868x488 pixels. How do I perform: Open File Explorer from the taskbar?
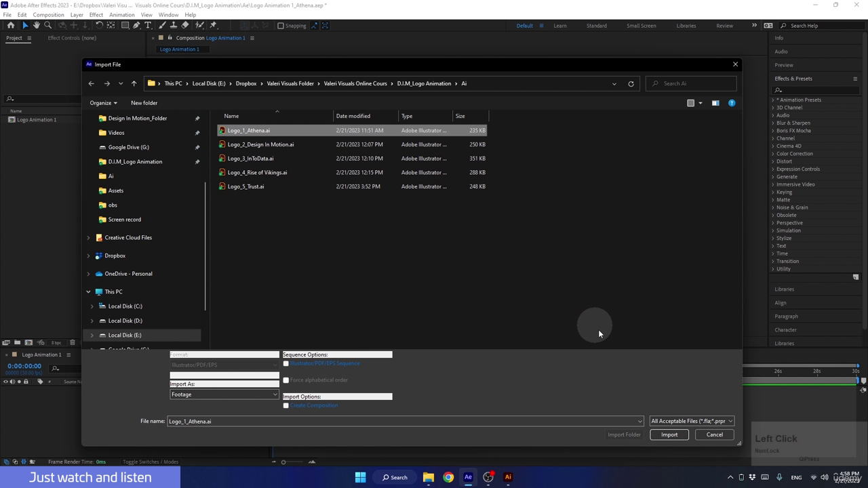tap(429, 477)
